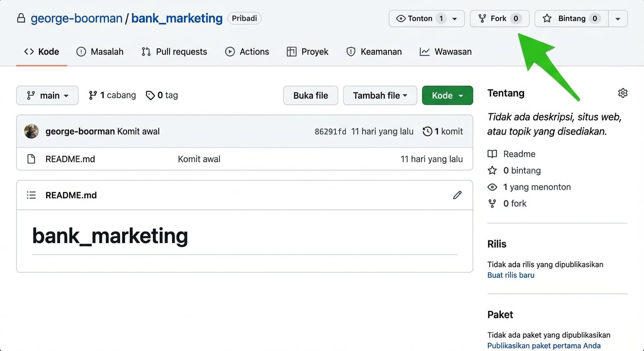View the 1 komit history link
The width and height of the screenshot is (644, 351).
click(443, 132)
